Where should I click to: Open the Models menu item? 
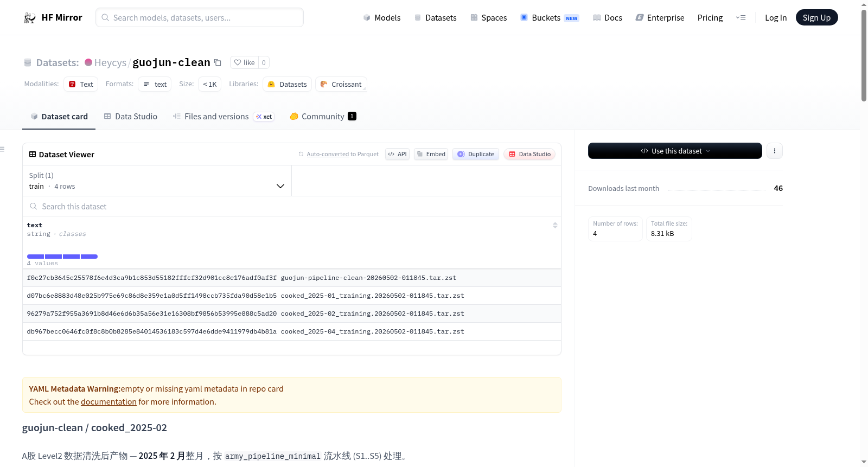pos(382,18)
